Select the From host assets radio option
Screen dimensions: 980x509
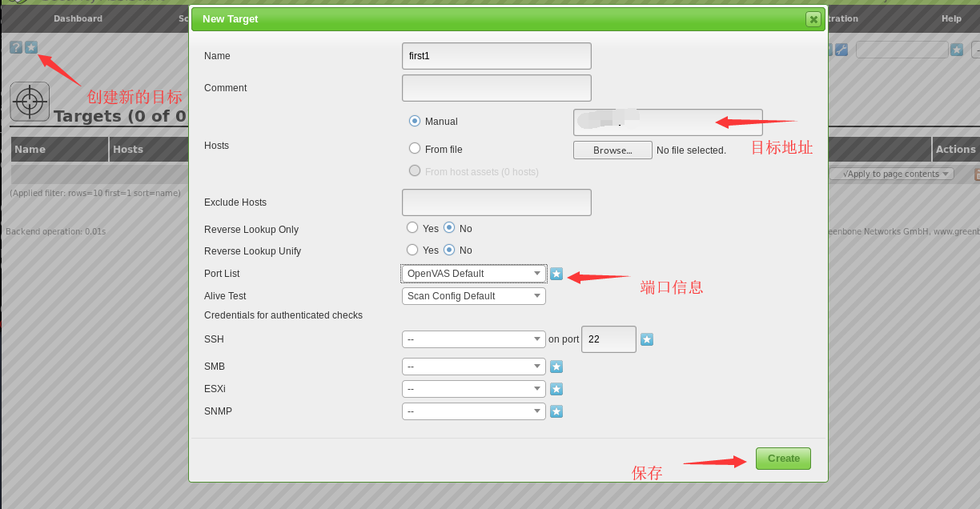(414, 170)
